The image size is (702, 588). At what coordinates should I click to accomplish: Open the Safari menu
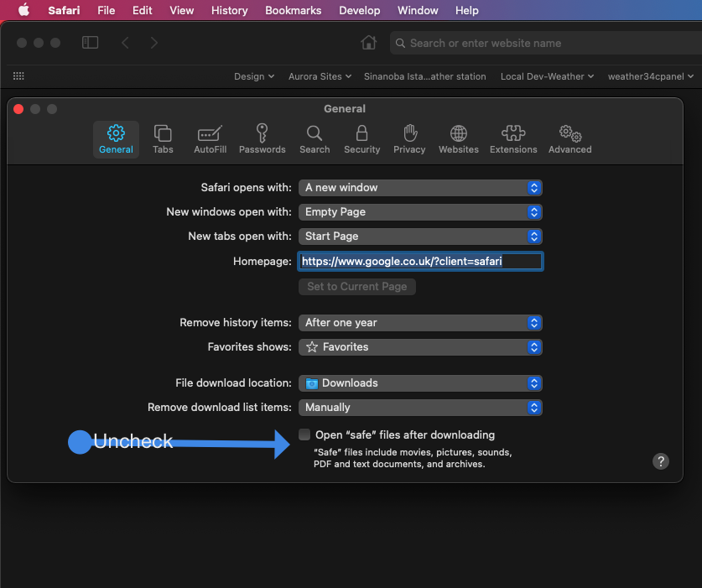(64, 10)
